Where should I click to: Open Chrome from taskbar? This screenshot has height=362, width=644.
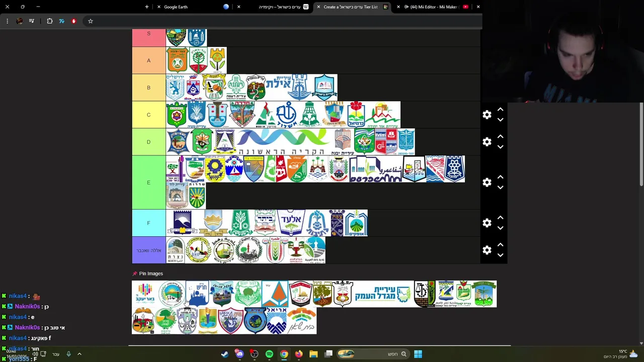tap(284, 354)
